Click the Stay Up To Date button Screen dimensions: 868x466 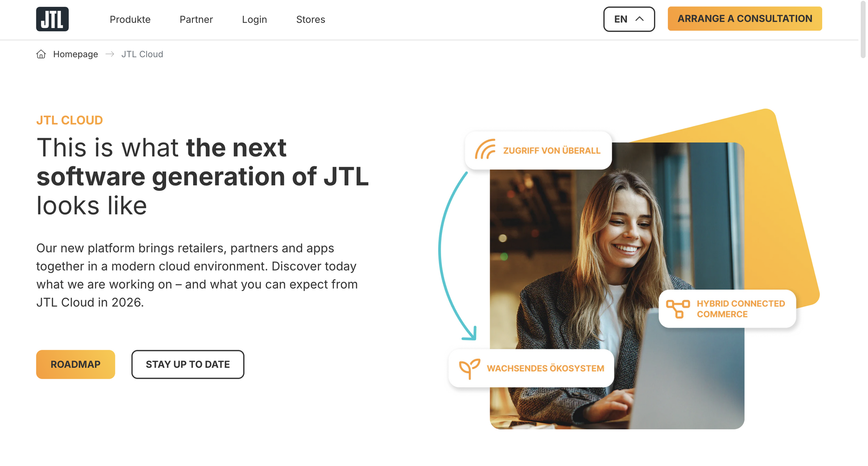[x=188, y=364]
